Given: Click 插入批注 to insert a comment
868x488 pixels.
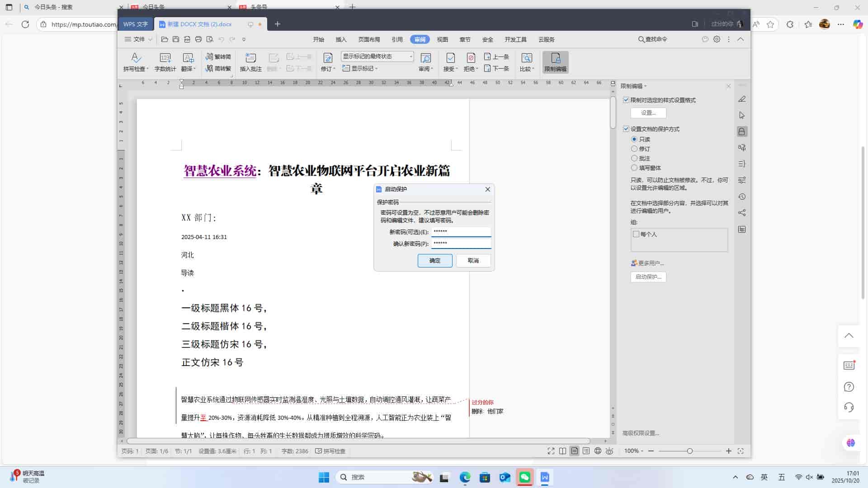Looking at the screenshot, I should [x=250, y=62].
